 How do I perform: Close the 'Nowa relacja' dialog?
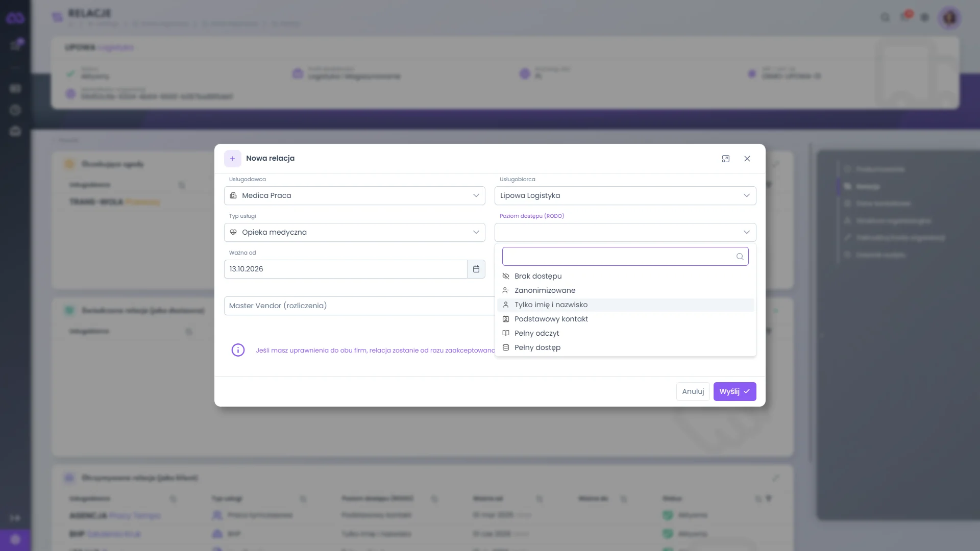click(747, 159)
